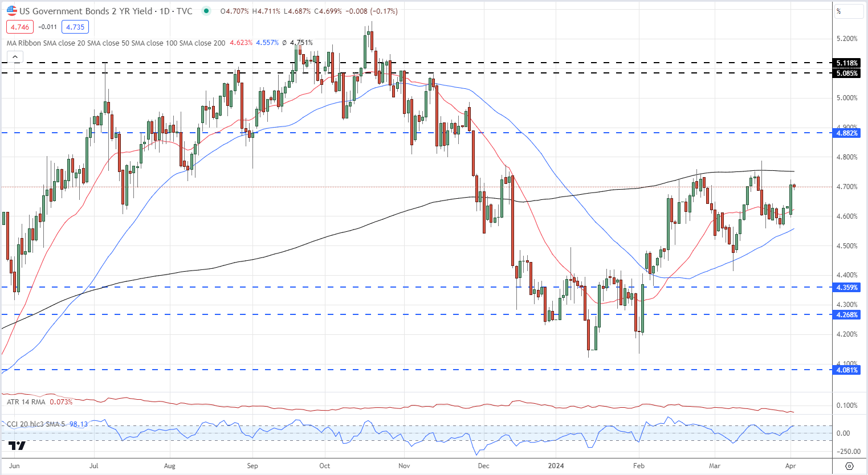This screenshot has width=868, height=475.
Task: Click the Aug label on time axis
Action: [x=169, y=466]
